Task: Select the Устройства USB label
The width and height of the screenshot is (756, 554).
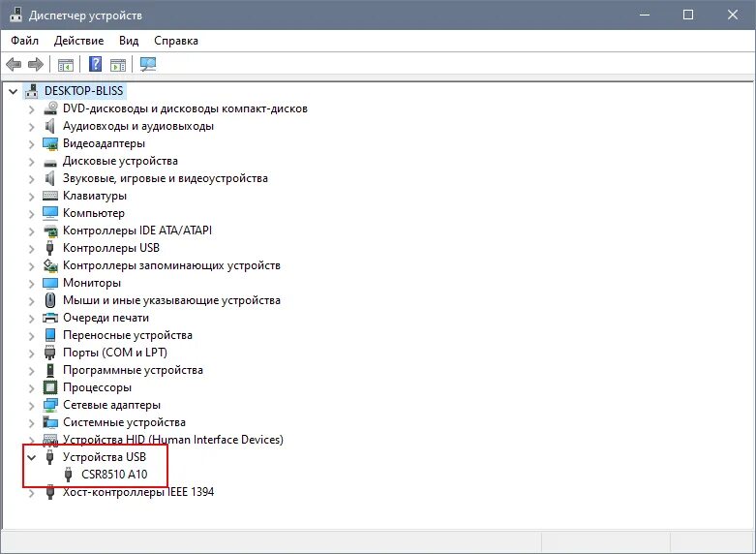Action: [105, 456]
